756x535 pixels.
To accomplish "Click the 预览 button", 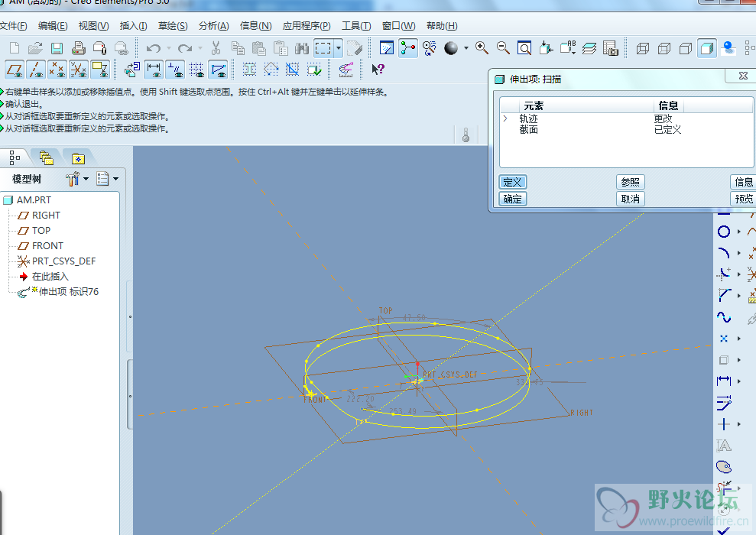I will click(743, 199).
